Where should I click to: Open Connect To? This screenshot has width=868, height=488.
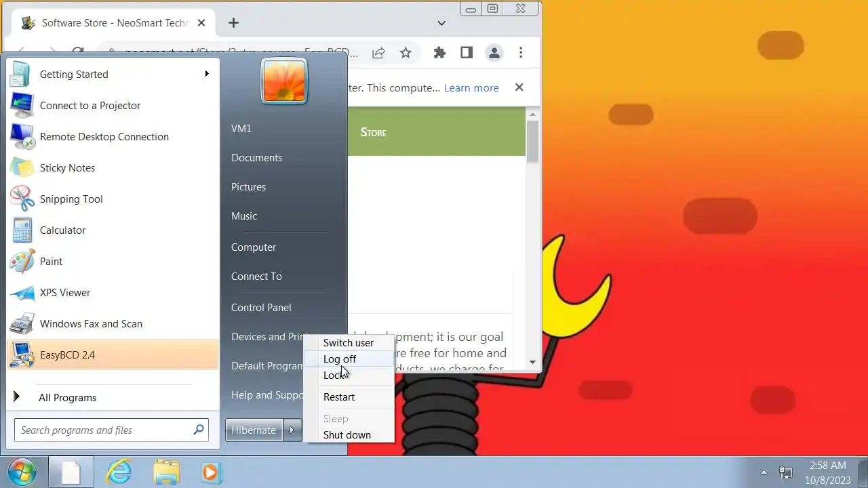click(256, 276)
